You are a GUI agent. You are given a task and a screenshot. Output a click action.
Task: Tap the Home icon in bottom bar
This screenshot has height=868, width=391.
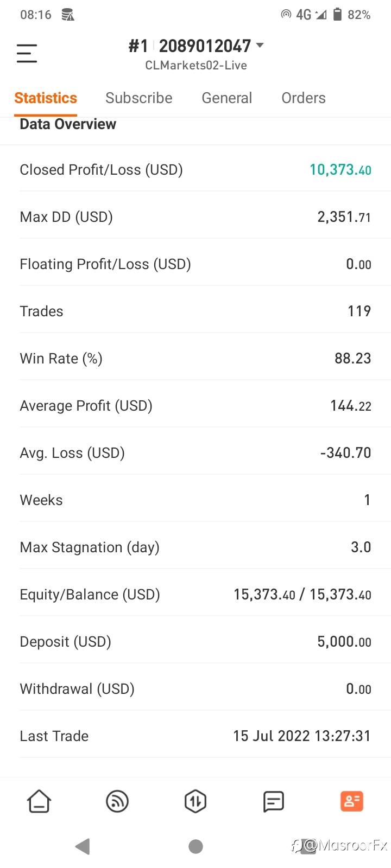[x=39, y=801]
